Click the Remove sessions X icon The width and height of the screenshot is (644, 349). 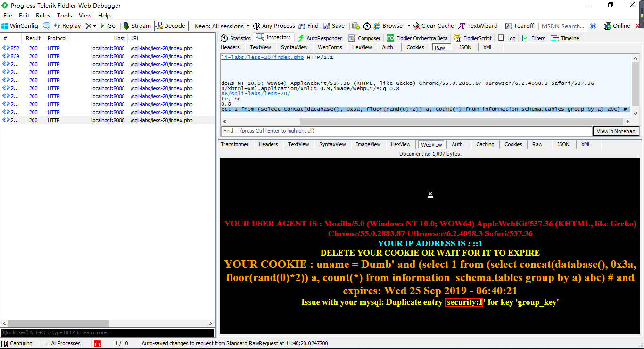88,26
